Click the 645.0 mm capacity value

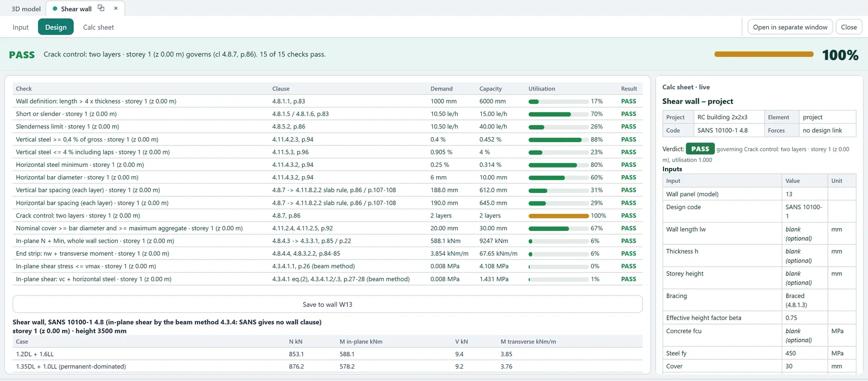[493, 203]
